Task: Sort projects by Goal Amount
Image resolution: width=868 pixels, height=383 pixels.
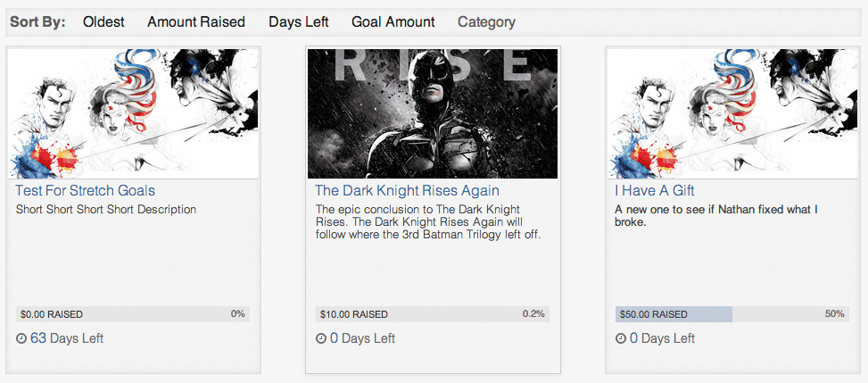Action: [393, 22]
